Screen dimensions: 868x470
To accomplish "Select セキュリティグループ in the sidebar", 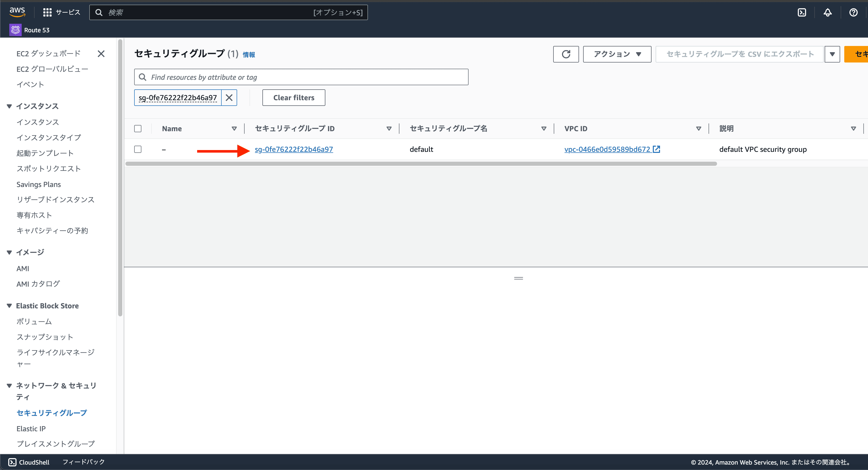I will (52, 413).
